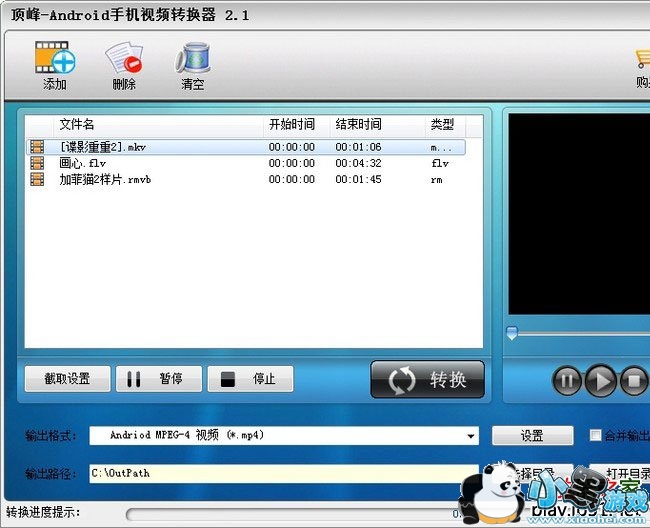
Task: Pause the preview player
Action: 568,380
